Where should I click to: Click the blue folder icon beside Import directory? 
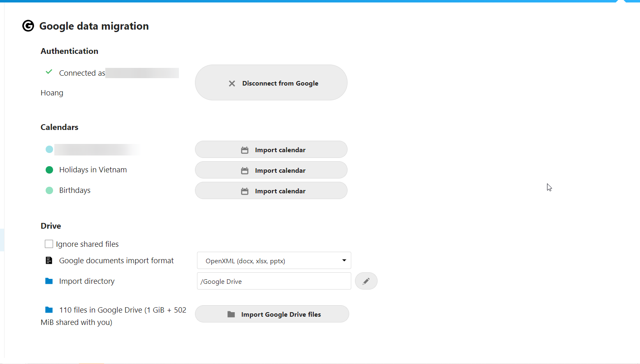pos(49,281)
